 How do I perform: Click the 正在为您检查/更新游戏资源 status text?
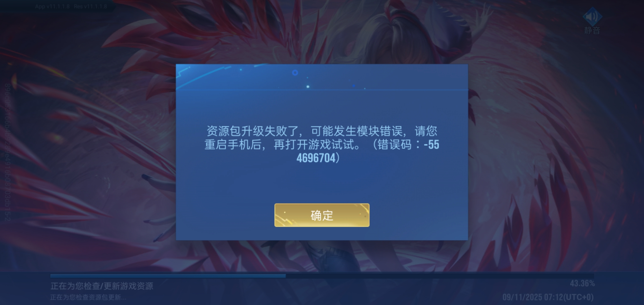[x=102, y=286]
